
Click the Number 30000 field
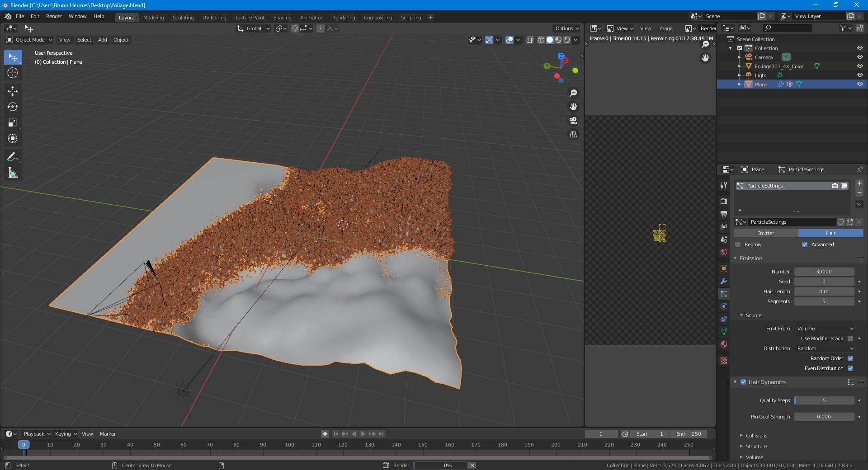pos(824,272)
